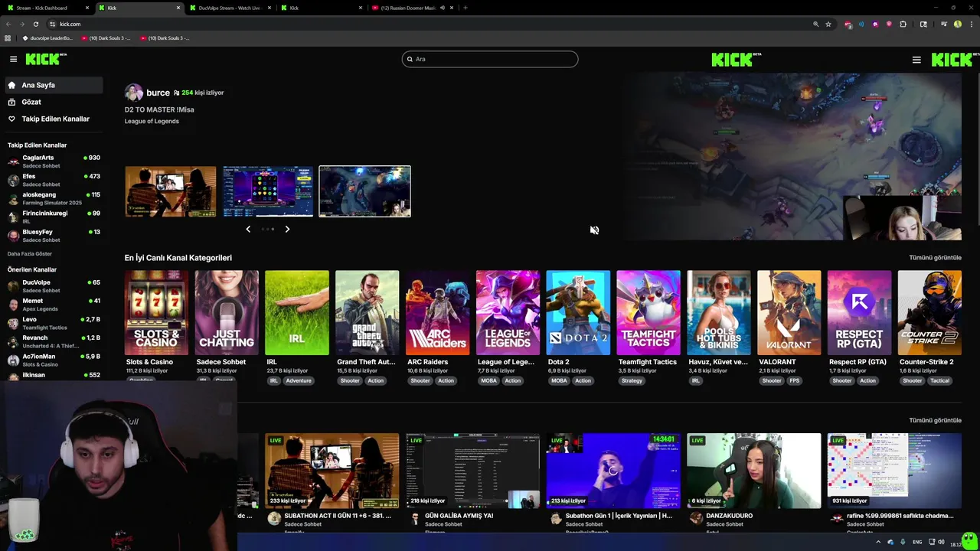Mute the Russian Doomer Music tab audio

(x=442, y=8)
